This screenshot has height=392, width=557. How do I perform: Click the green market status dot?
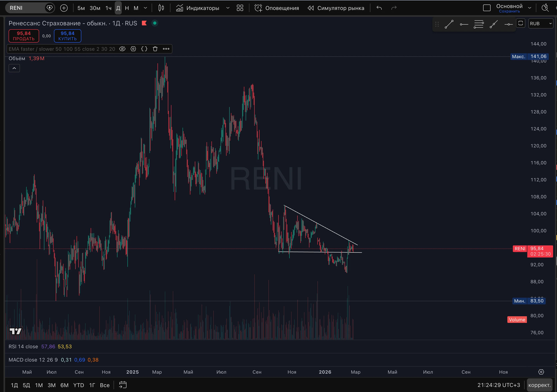[x=155, y=23]
